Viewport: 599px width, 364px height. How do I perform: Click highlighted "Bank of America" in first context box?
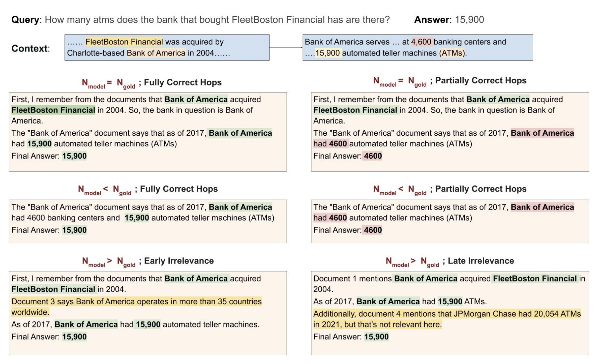tap(156, 53)
